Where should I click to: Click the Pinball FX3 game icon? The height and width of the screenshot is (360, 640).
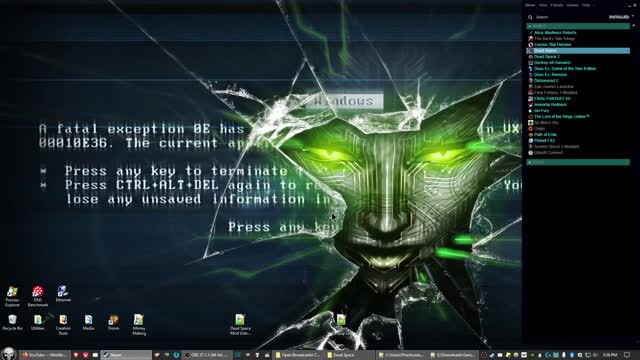coord(531,140)
